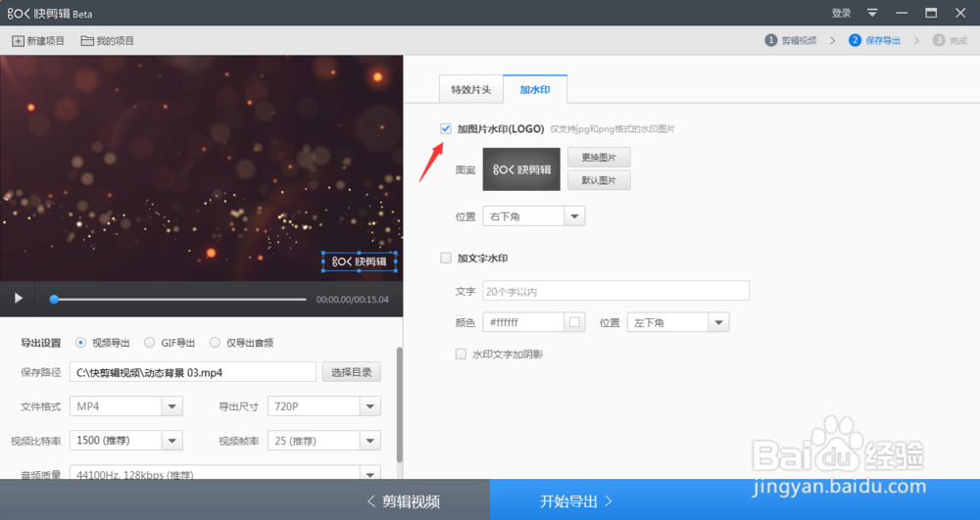Click the watermark text input field
Image resolution: width=980 pixels, height=520 pixels.
point(615,291)
